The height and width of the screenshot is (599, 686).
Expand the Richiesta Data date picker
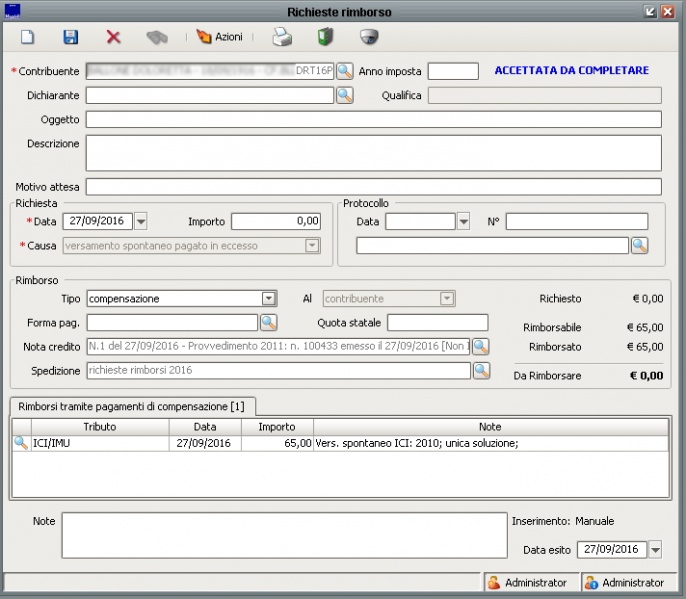[x=140, y=221]
